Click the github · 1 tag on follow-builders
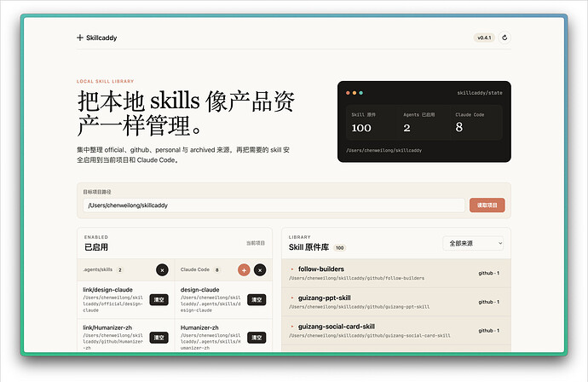Viewport: 588px width, 382px height. [488, 273]
